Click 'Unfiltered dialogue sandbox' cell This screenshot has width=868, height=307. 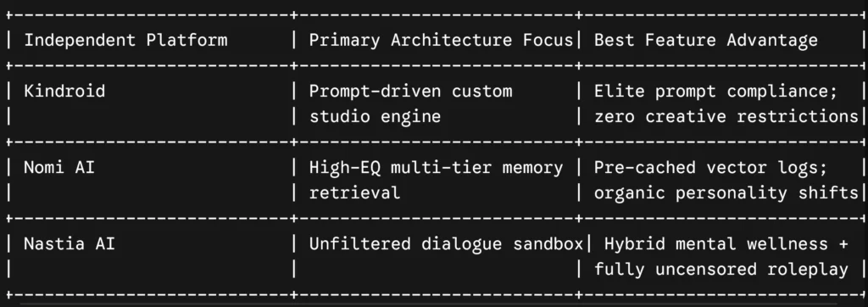point(446,244)
